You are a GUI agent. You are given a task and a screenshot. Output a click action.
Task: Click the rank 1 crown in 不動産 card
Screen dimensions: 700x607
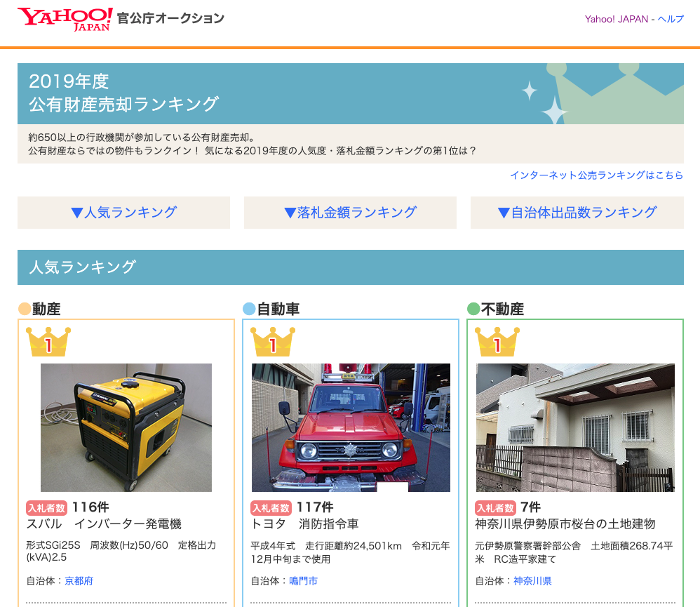click(x=497, y=342)
